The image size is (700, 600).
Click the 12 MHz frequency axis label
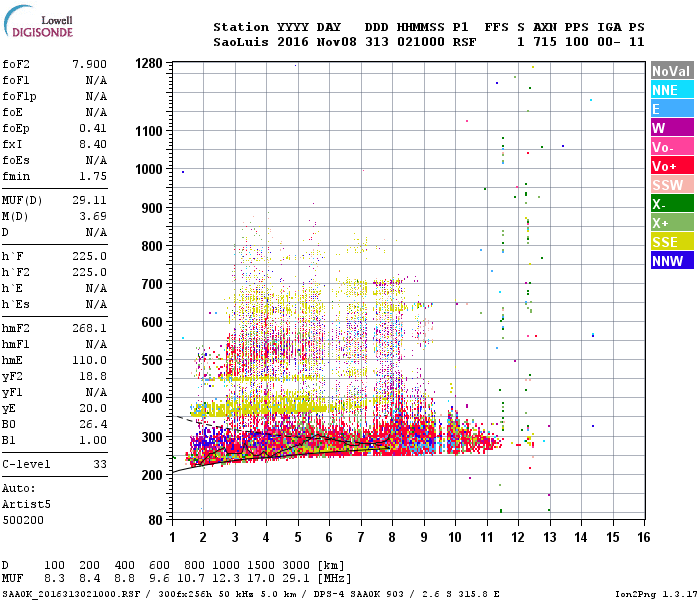[x=518, y=537]
